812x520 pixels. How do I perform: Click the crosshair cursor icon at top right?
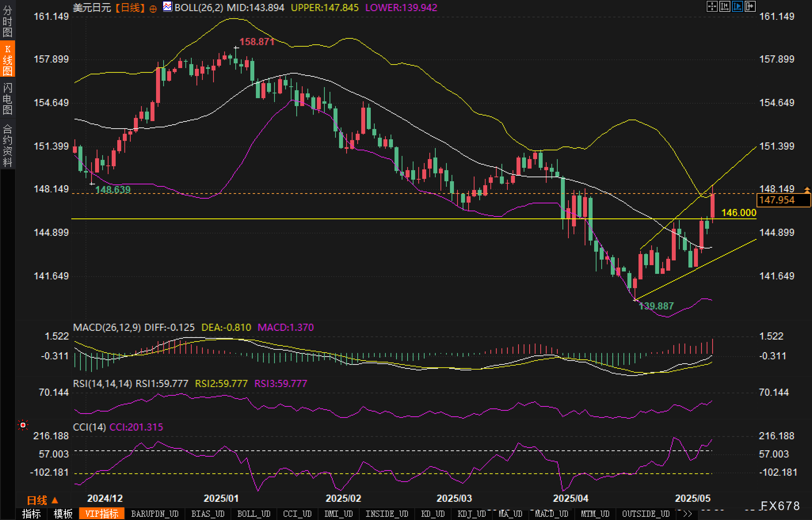[x=712, y=6]
